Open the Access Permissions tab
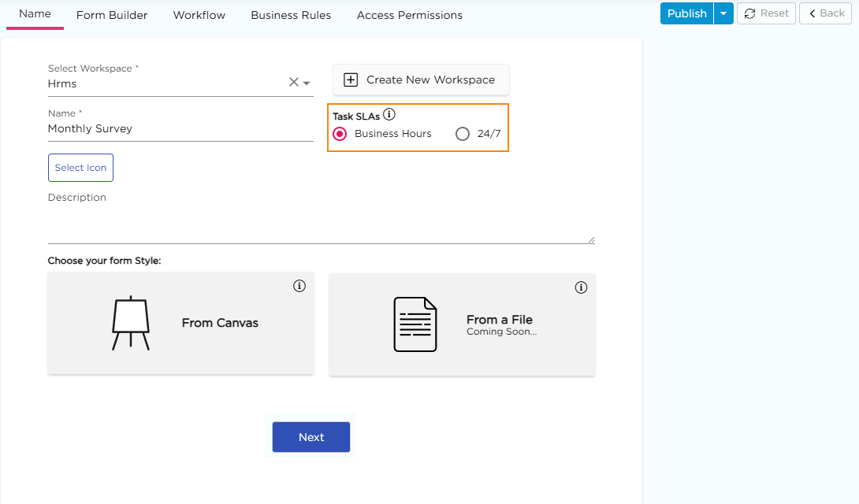 click(410, 15)
